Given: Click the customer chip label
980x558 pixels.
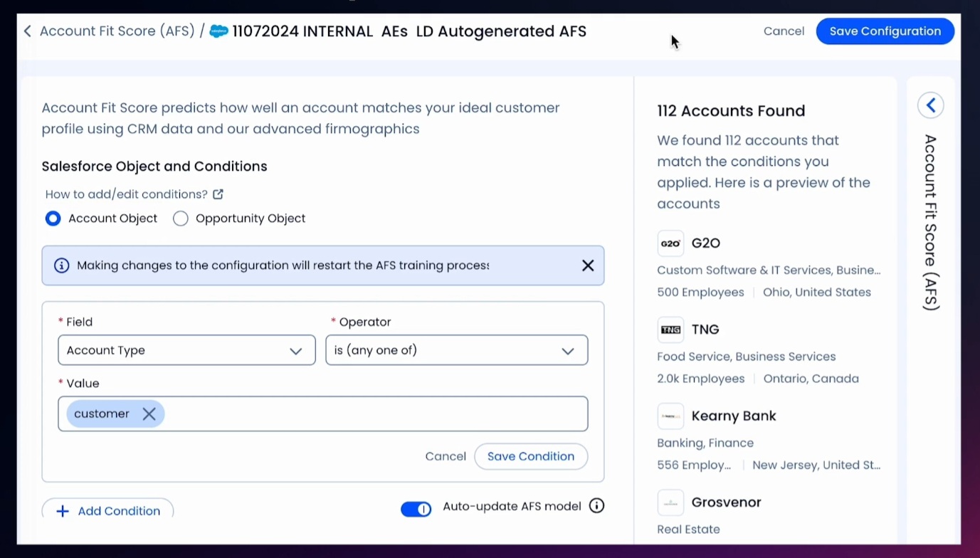Looking at the screenshot, I should click(102, 414).
